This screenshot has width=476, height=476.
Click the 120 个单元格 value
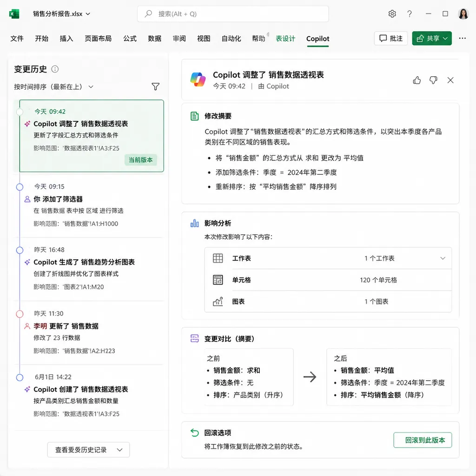click(378, 280)
